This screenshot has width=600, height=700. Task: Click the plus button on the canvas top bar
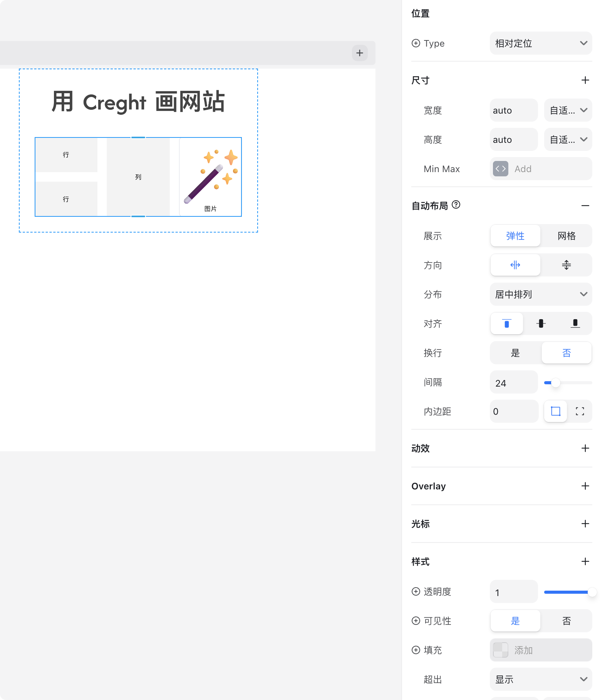(x=360, y=53)
